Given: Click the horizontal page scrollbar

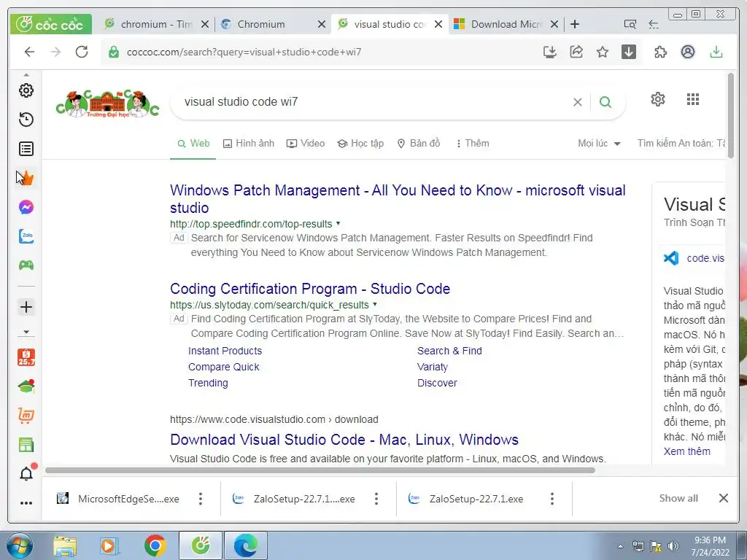Looking at the screenshot, I should [320, 470].
